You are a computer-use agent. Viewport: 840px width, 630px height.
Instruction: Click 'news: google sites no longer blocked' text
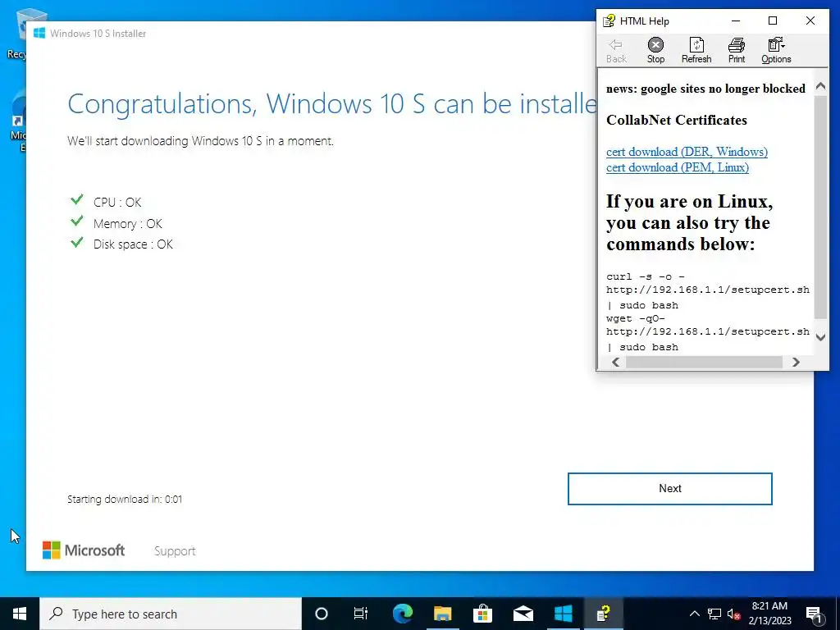pyautogui.click(x=705, y=89)
